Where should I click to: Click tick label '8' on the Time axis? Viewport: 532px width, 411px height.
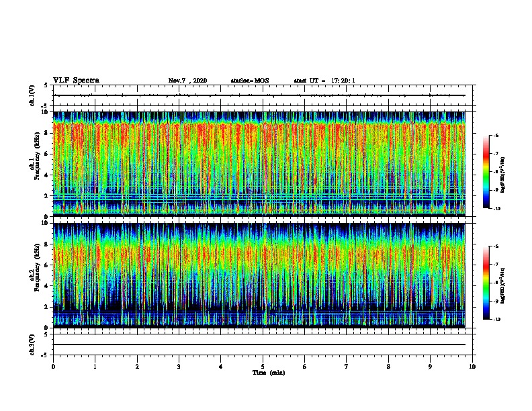[388, 367]
